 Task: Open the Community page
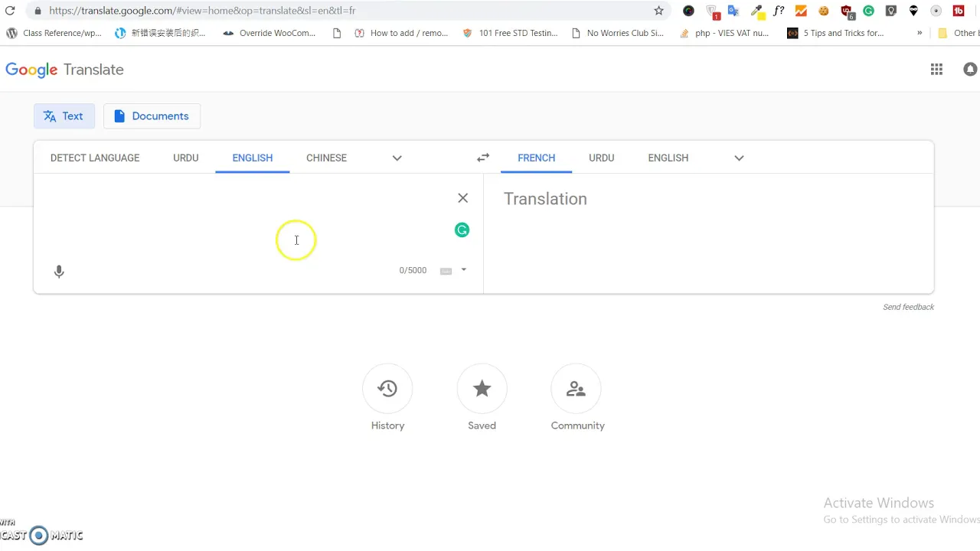pyautogui.click(x=577, y=398)
